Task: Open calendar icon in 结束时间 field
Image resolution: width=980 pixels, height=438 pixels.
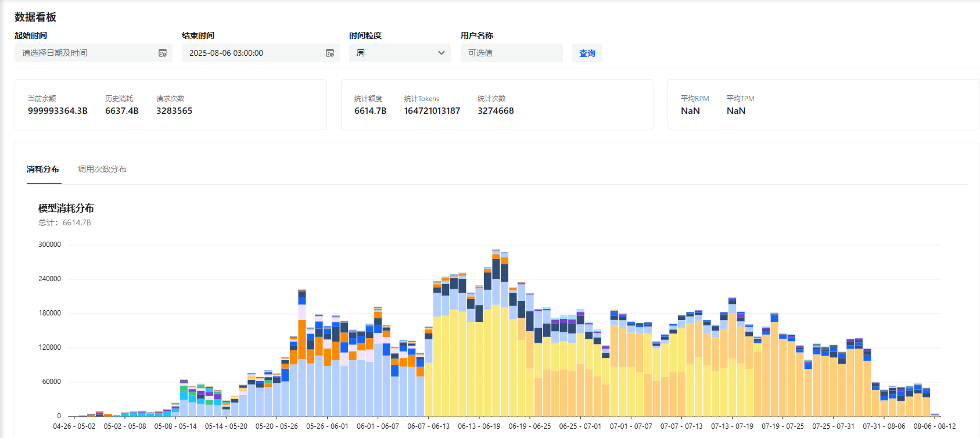Action: tap(330, 53)
